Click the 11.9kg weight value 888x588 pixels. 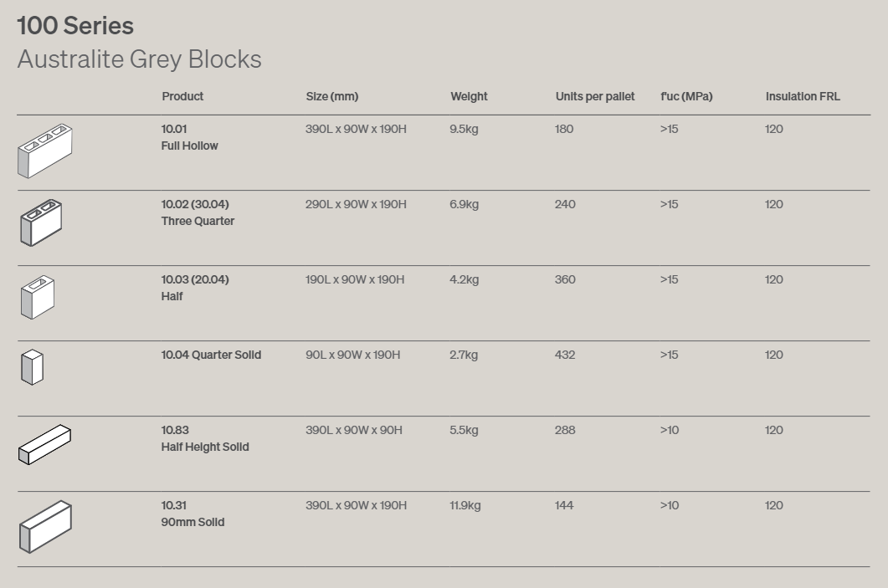point(465,505)
